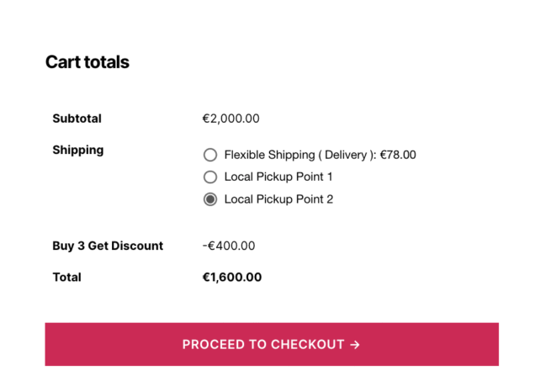
Task: Click the selected Local Pickup Point 2 radio
Action: (210, 199)
